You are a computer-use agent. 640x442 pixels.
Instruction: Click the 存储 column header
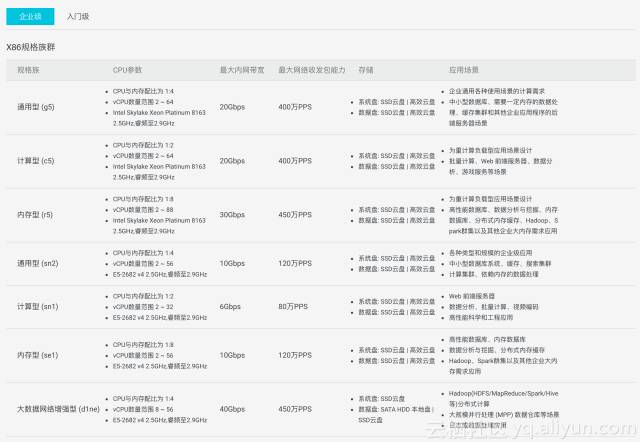coord(366,70)
